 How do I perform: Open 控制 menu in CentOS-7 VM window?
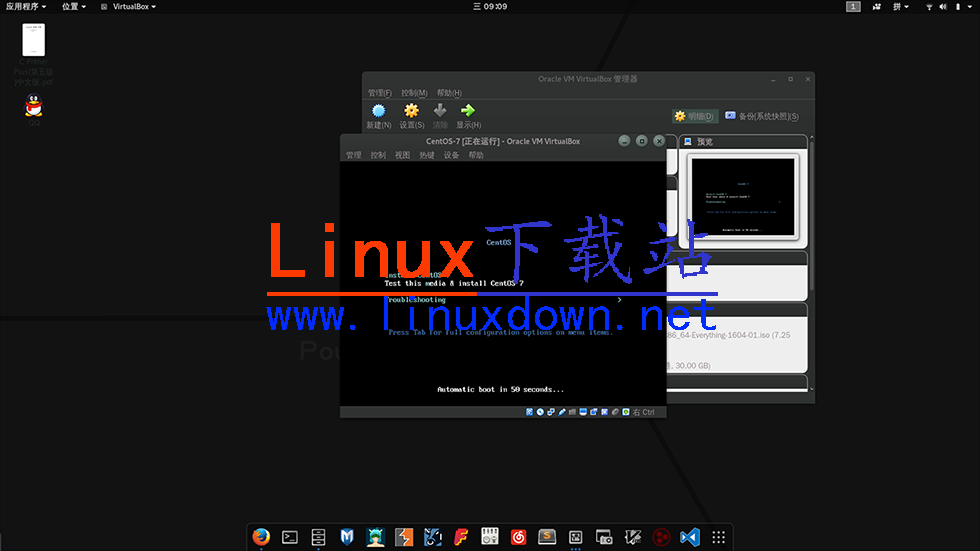[x=378, y=155]
